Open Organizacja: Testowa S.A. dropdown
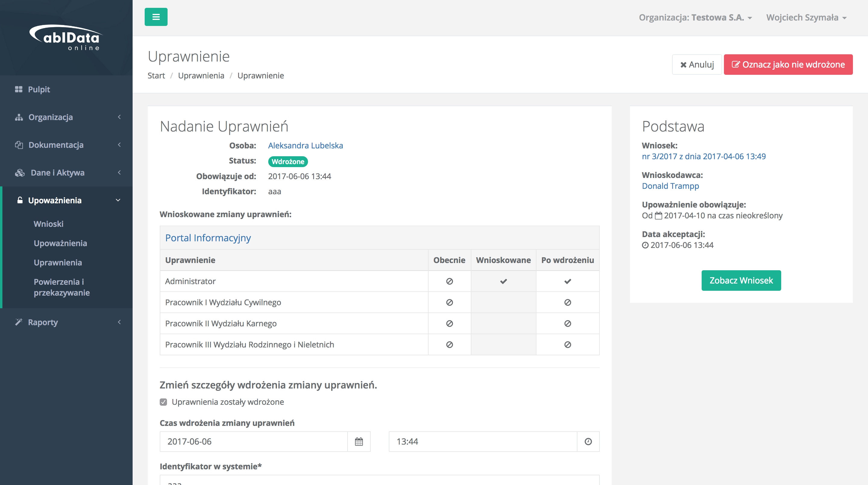The height and width of the screenshot is (485, 868). click(696, 17)
